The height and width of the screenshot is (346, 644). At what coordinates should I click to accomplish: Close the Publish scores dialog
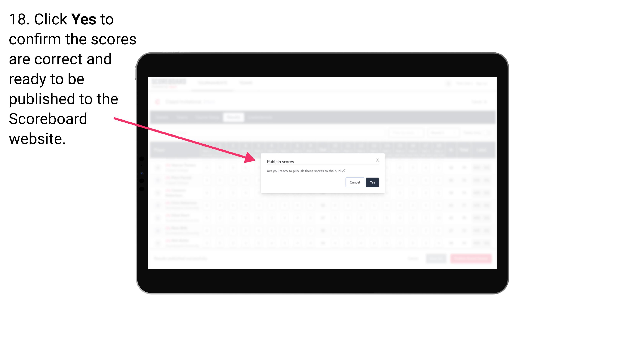coord(377,160)
